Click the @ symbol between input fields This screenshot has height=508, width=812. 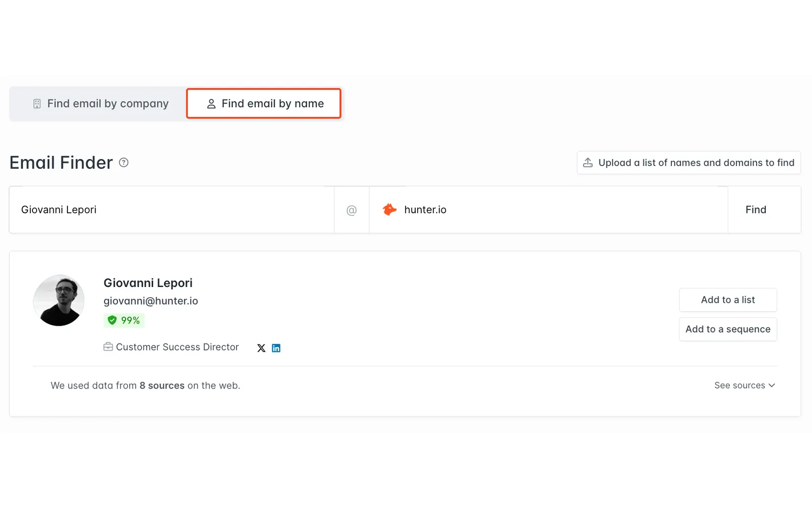(351, 210)
